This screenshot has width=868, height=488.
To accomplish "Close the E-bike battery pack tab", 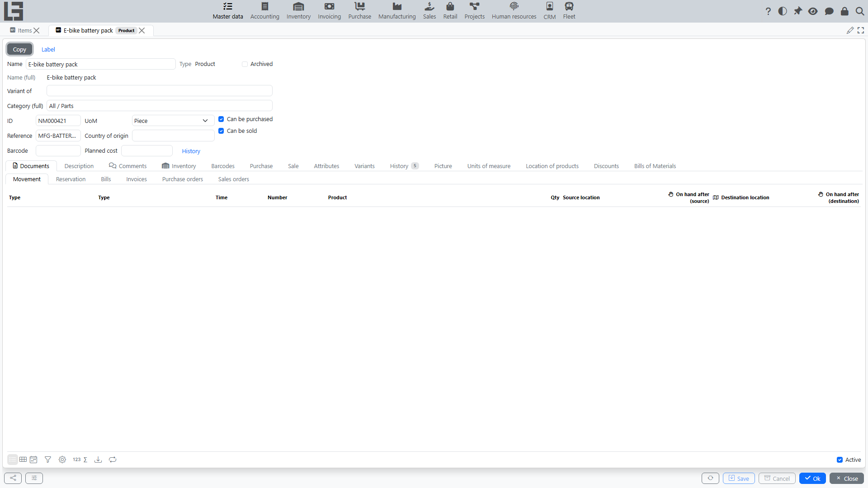I will (142, 30).
